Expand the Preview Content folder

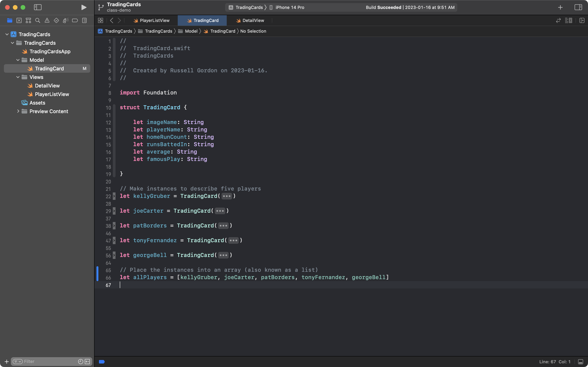point(18,111)
